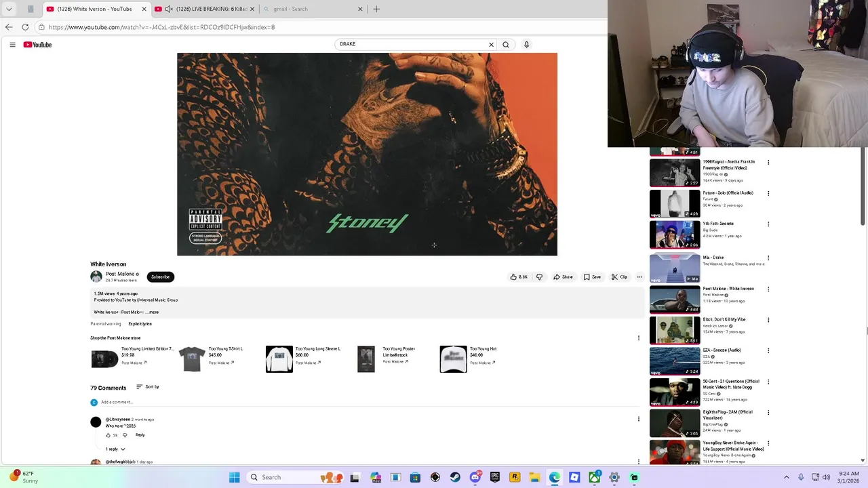Viewport: 868px width, 488px height.
Task: Open more actions next to Clip
Action: point(639,277)
